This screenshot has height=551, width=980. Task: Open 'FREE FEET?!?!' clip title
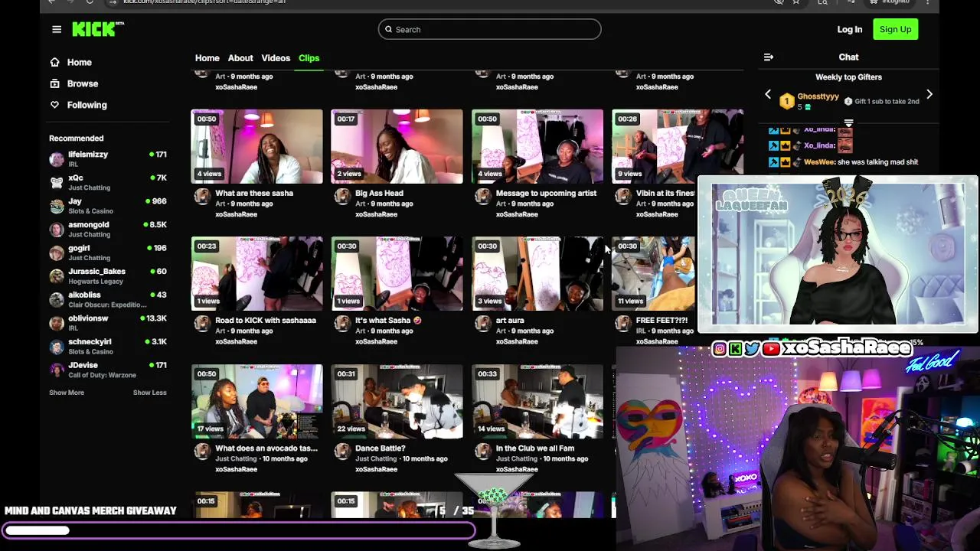tap(662, 320)
